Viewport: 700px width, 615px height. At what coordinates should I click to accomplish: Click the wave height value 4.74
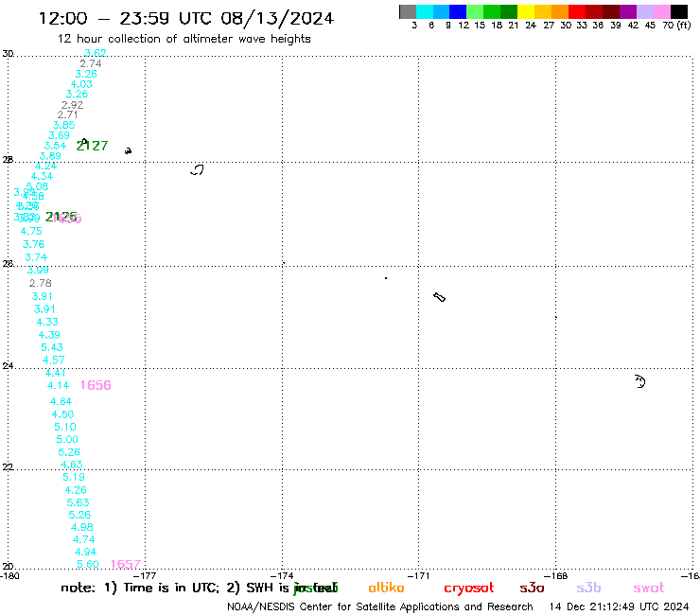(84, 539)
